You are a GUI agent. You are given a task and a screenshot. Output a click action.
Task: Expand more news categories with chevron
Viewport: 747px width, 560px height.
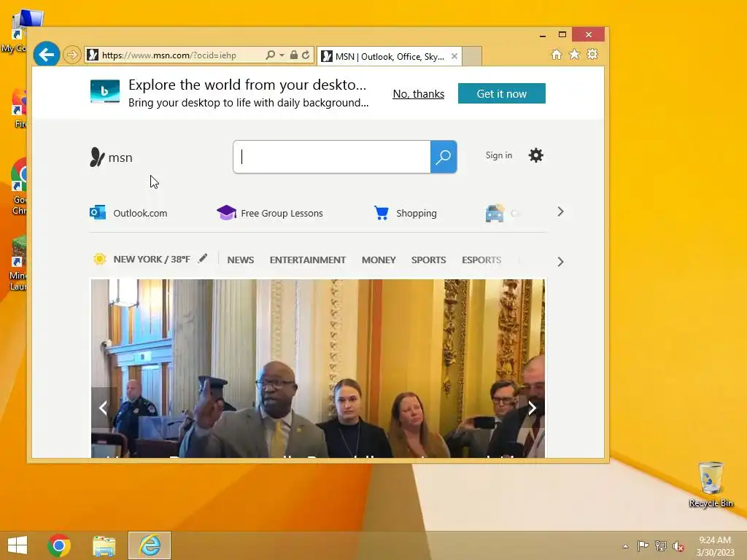(561, 262)
